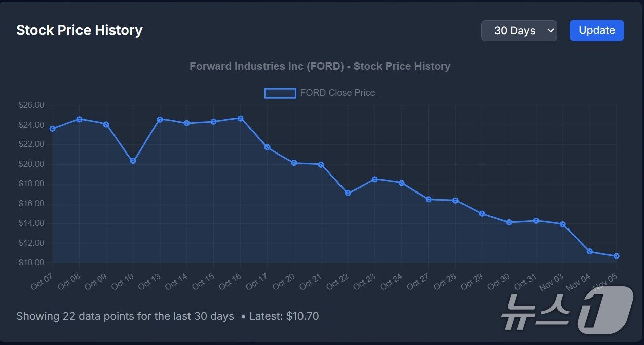Click the Oct 23 data point marker
The height and width of the screenshot is (345, 644).
coord(375,179)
